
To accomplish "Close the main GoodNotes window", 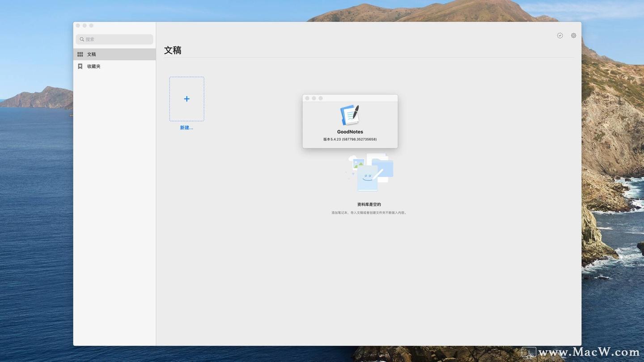I will tap(78, 25).
